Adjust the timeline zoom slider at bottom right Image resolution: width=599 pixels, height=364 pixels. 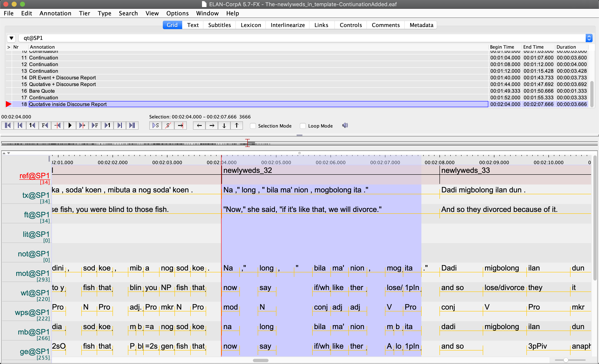566,360
